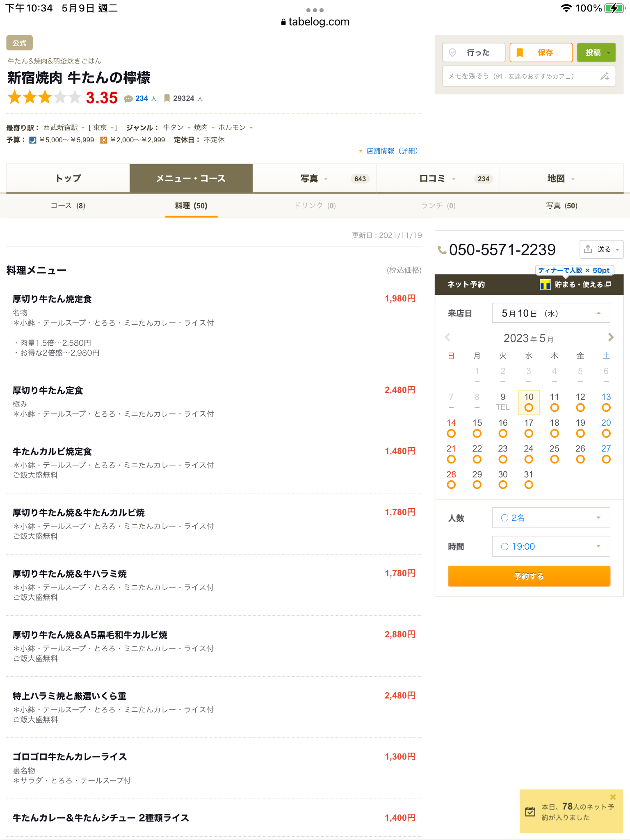Tap the phone handset icon
The width and height of the screenshot is (630, 840).
(442, 250)
